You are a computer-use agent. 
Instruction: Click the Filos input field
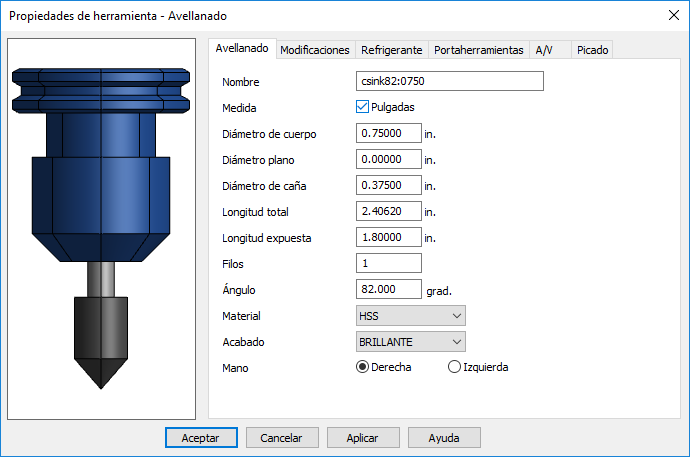tap(389, 263)
